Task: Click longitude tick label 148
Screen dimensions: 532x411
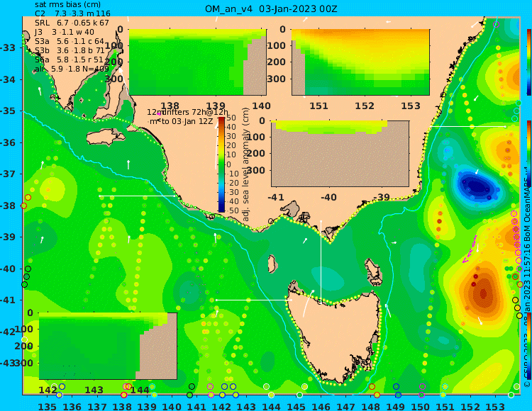Action: [x=370, y=407]
